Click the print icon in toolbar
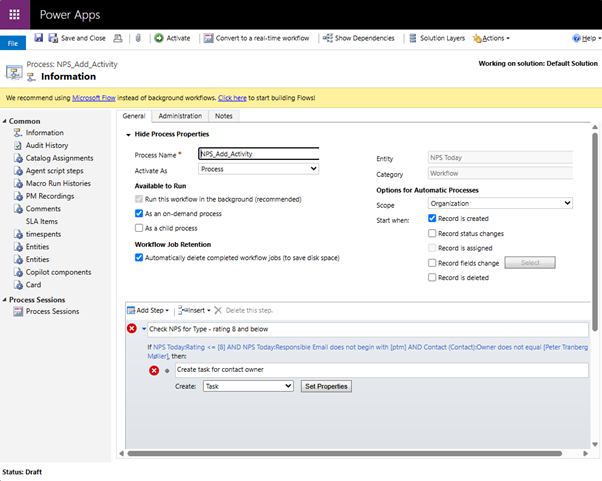Image resolution: width=602 pixels, height=481 pixels. pos(118,38)
